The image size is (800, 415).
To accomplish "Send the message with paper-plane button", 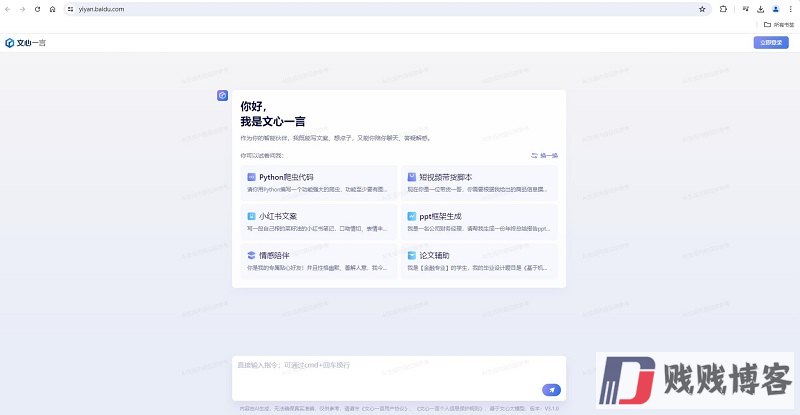I will click(x=551, y=390).
